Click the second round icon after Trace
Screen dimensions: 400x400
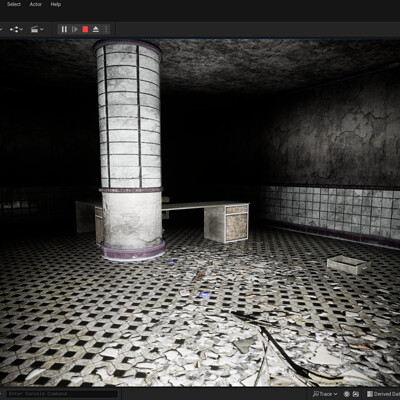click(356, 394)
